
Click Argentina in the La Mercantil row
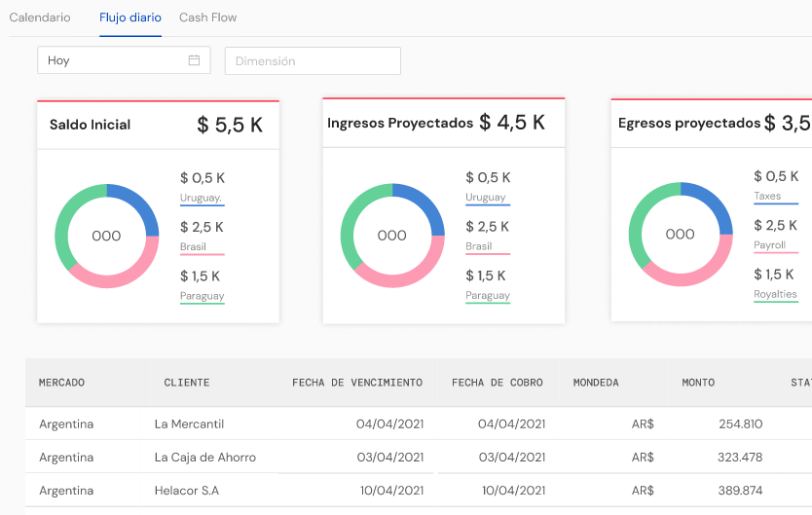[x=66, y=423]
